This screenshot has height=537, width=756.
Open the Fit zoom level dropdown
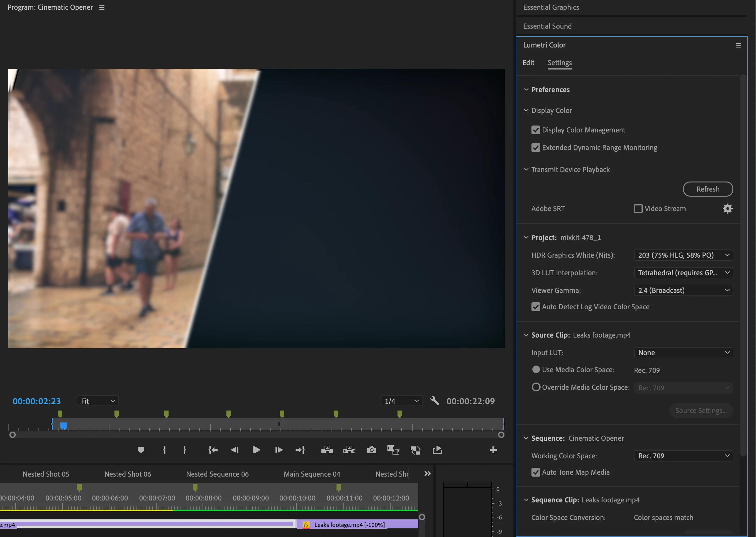click(x=97, y=401)
